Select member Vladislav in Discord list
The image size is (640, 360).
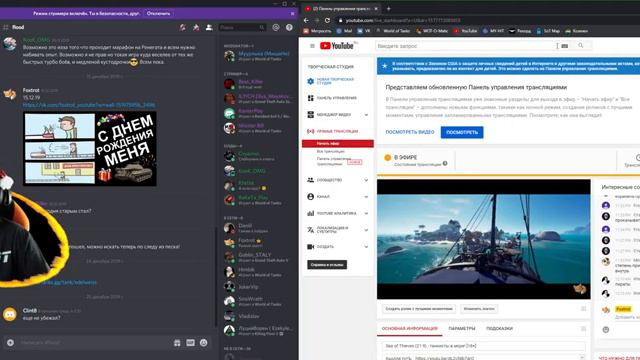[x=258, y=316]
